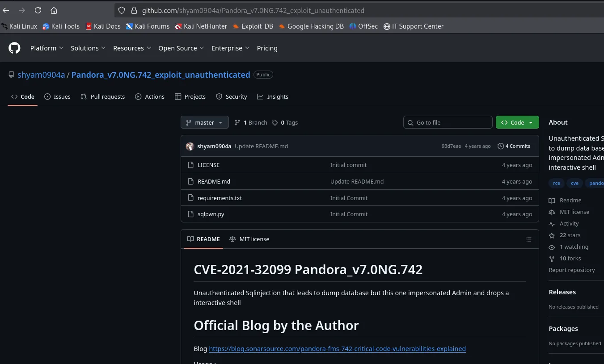Open the Exploit-DB bookmark

[253, 26]
